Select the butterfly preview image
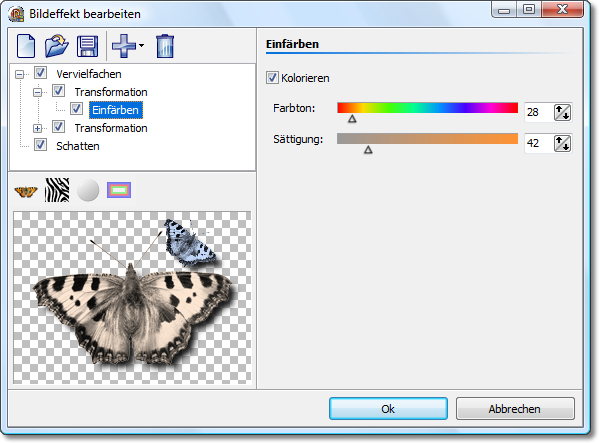Screen dimensions: 599x443 point(26,191)
